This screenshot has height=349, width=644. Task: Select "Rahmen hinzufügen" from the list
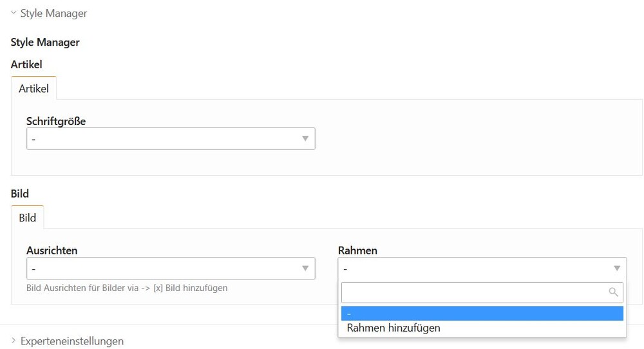tap(393, 328)
